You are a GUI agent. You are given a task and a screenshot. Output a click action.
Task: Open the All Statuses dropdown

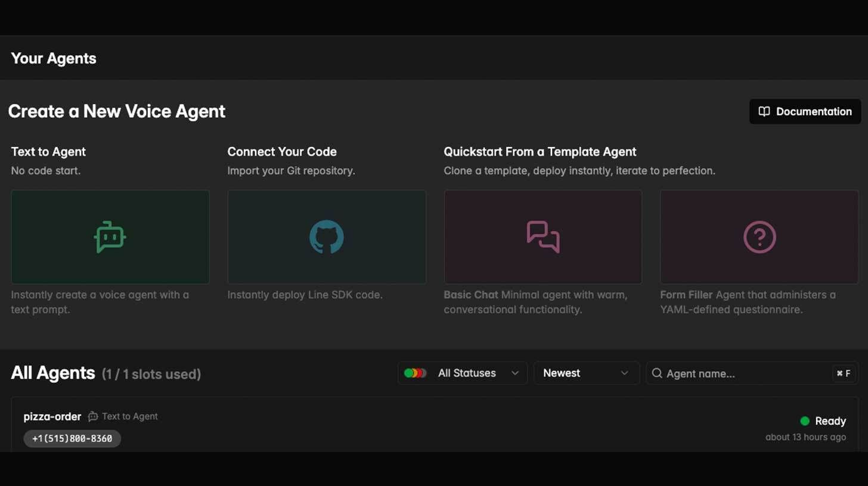tap(467, 373)
